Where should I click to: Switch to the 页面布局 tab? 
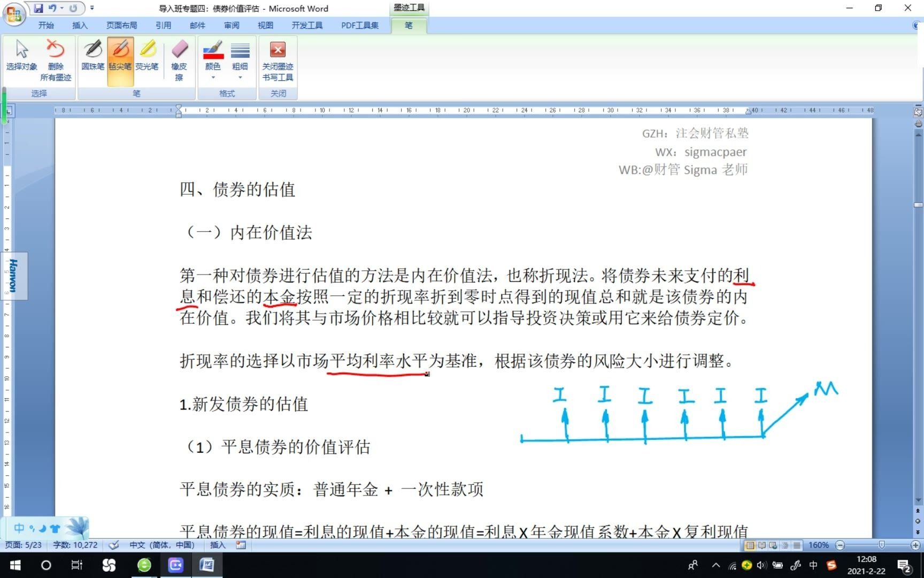[121, 25]
